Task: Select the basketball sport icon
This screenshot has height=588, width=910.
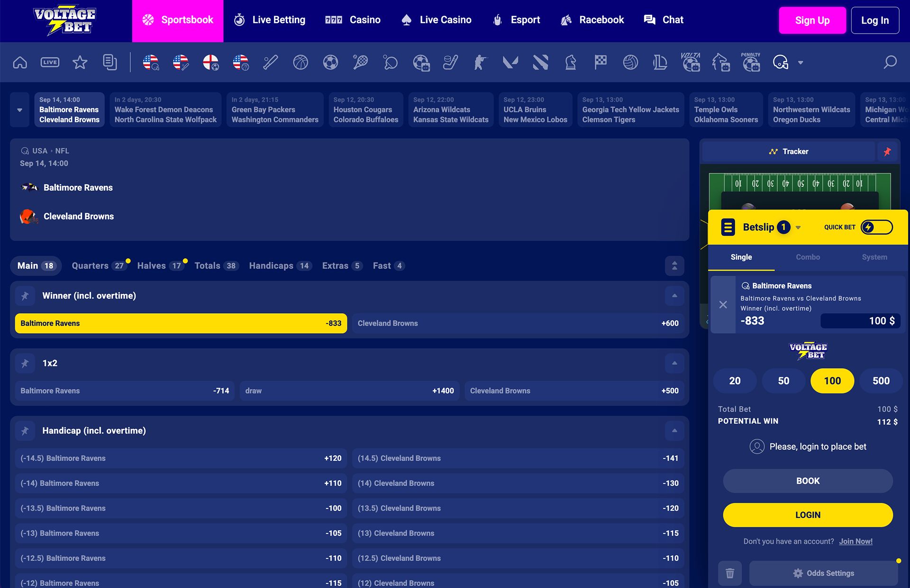Action: tap(300, 62)
